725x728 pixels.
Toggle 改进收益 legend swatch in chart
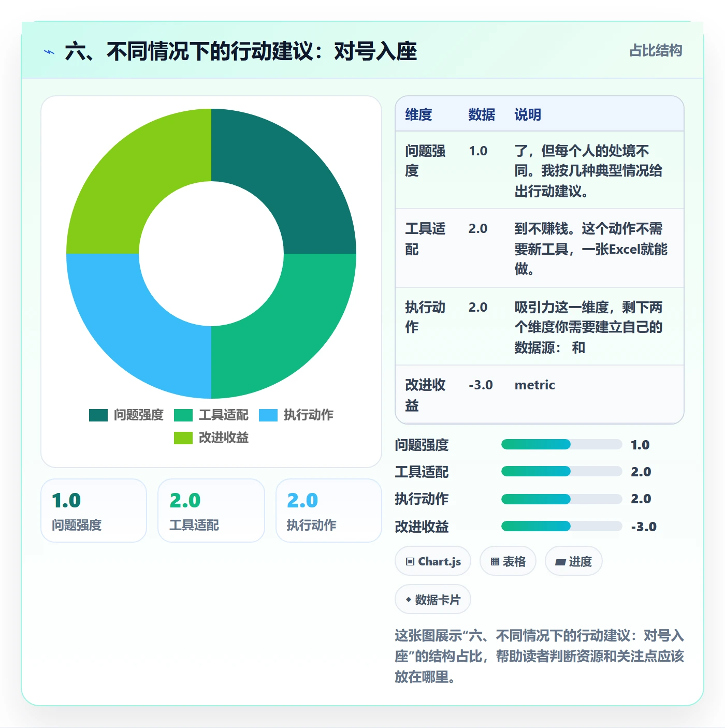click(183, 438)
